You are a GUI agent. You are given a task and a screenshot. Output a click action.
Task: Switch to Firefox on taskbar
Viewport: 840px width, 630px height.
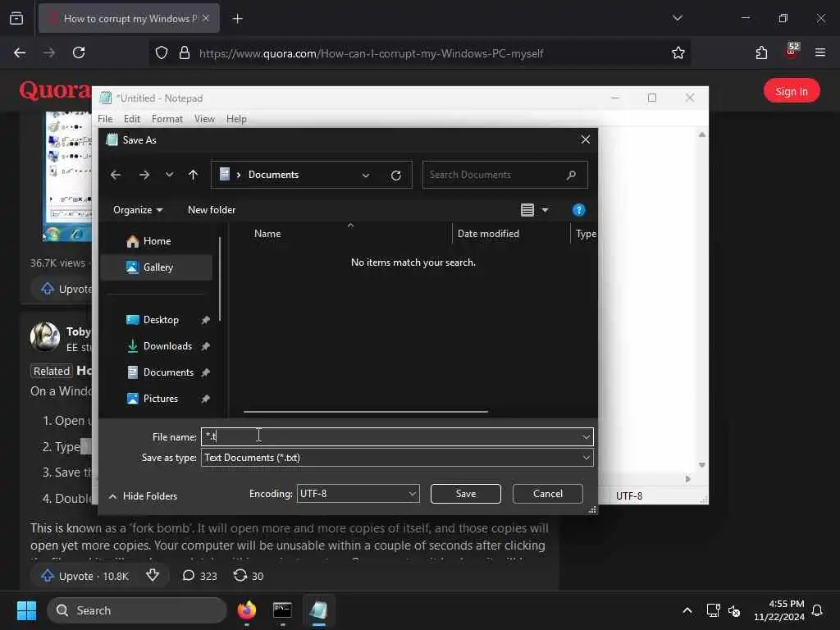point(247,610)
